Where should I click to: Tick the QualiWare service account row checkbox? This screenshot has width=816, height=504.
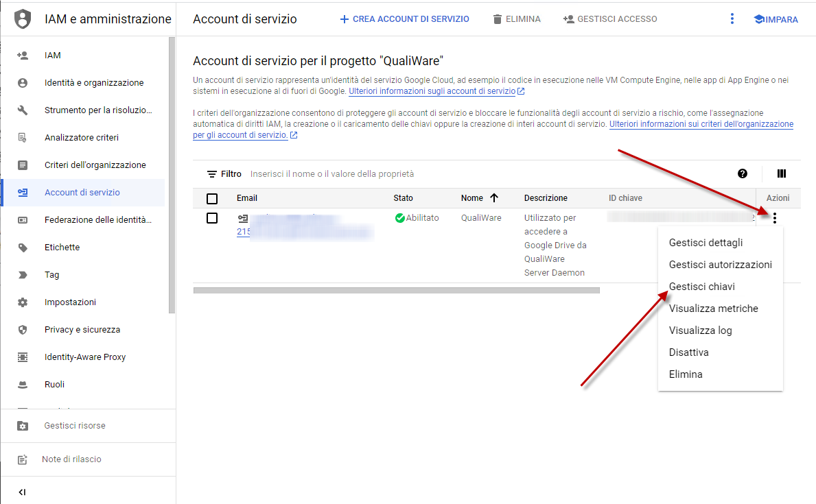212,218
